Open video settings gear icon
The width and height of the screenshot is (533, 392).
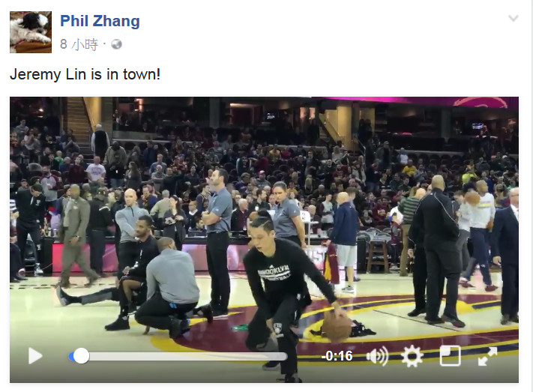tap(412, 356)
